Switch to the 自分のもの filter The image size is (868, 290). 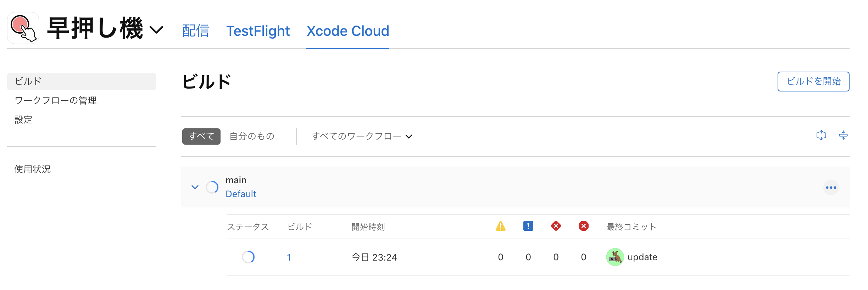[252, 136]
